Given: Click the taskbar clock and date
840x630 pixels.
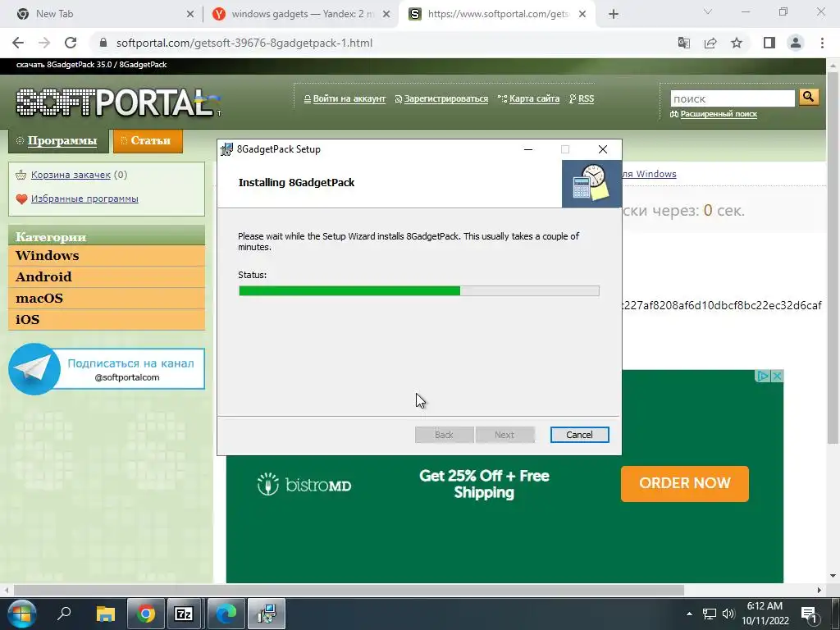Looking at the screenshot, I should [765, 614].
